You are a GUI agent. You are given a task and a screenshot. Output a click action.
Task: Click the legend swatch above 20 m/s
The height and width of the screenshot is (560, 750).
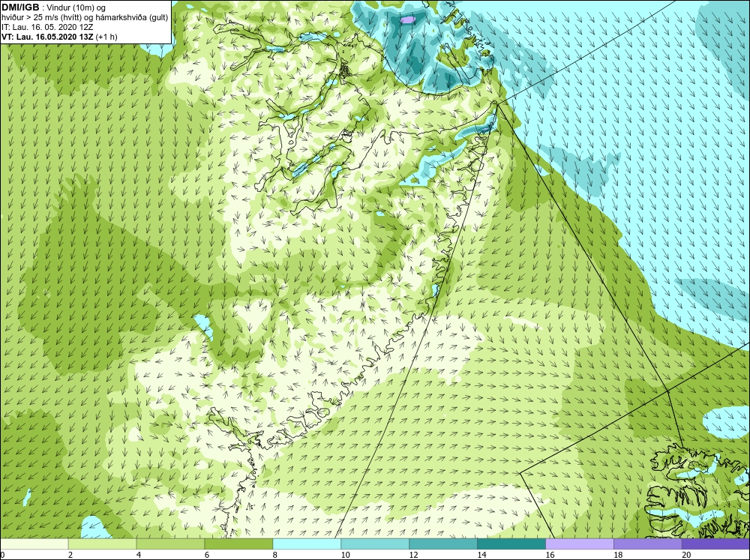point(715,544)
